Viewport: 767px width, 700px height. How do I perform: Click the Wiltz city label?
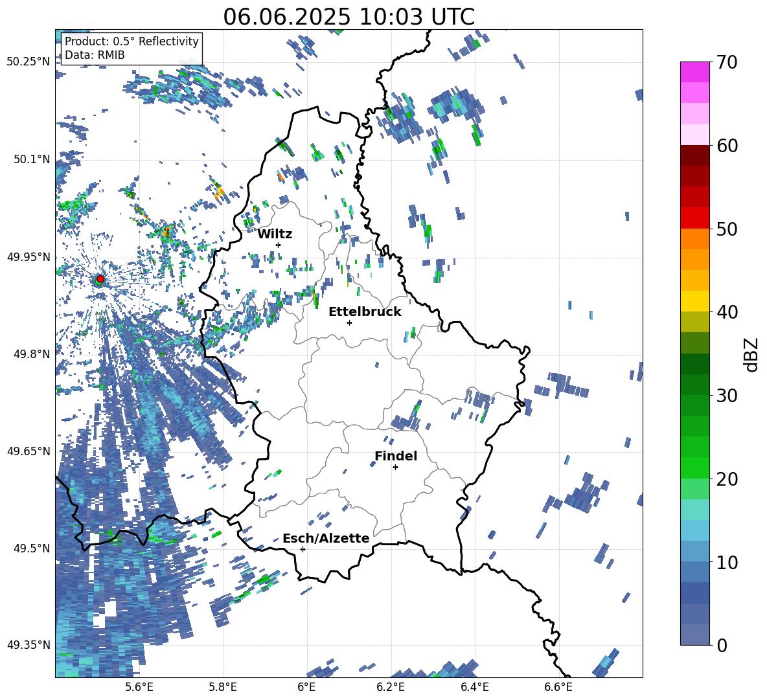click(275, 234)
